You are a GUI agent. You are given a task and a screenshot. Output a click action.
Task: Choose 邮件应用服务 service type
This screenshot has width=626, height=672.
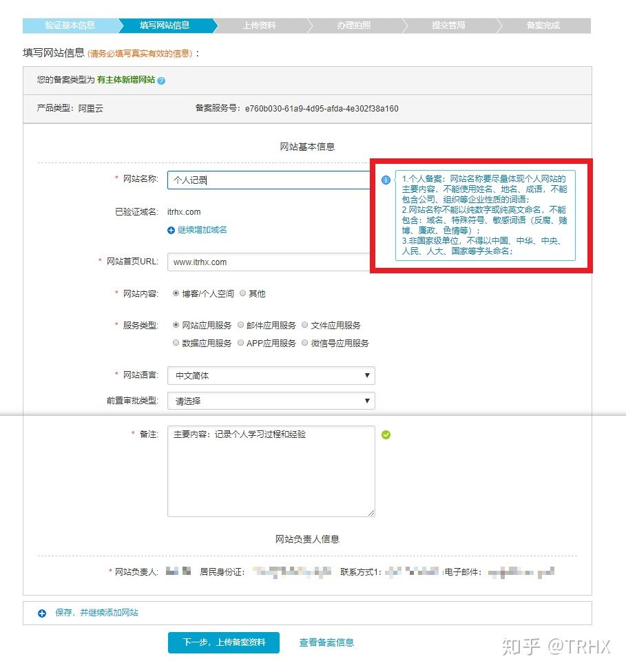tap(240, 325)
